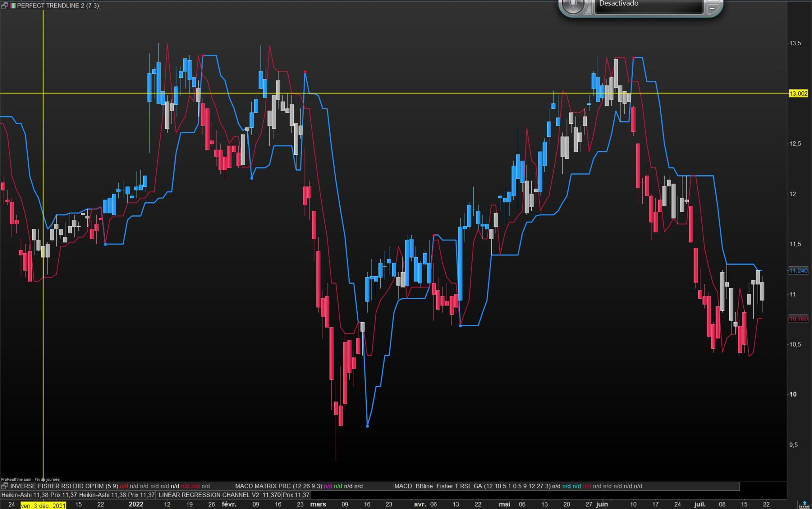Click the first Heikin-Ashi 11,38 label
The height and width of the screenshot is (509, 812).
click(x=25, y=495)
